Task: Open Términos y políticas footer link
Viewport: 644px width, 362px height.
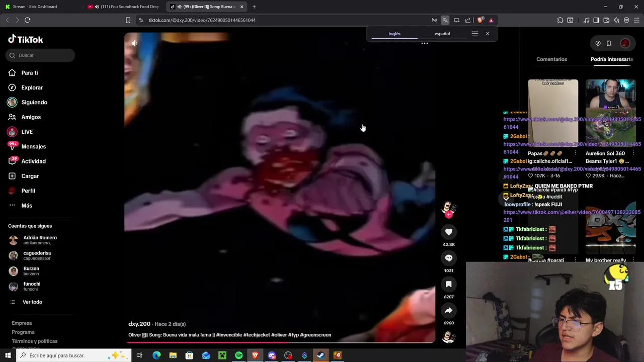Action: (34, 341)
